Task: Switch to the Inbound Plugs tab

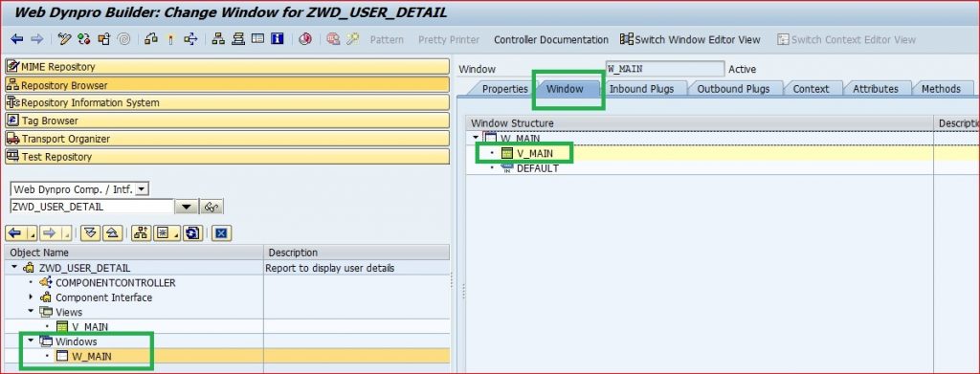Action: coord(642,89)
